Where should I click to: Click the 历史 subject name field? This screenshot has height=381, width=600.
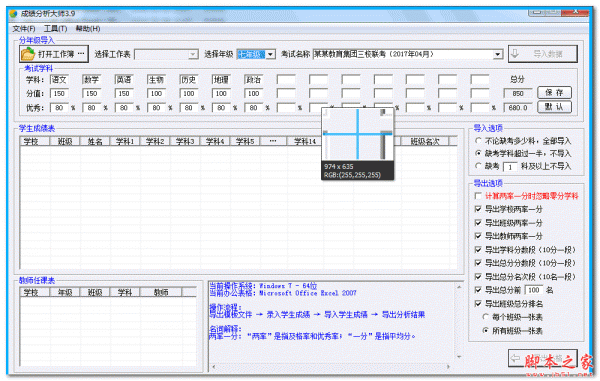(x=189, y=80)
